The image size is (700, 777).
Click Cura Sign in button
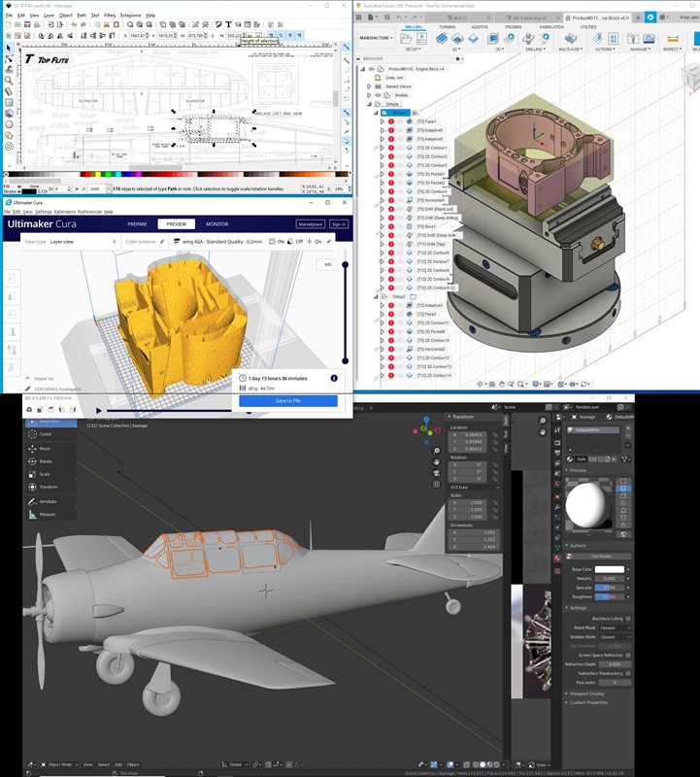[339, 224]
